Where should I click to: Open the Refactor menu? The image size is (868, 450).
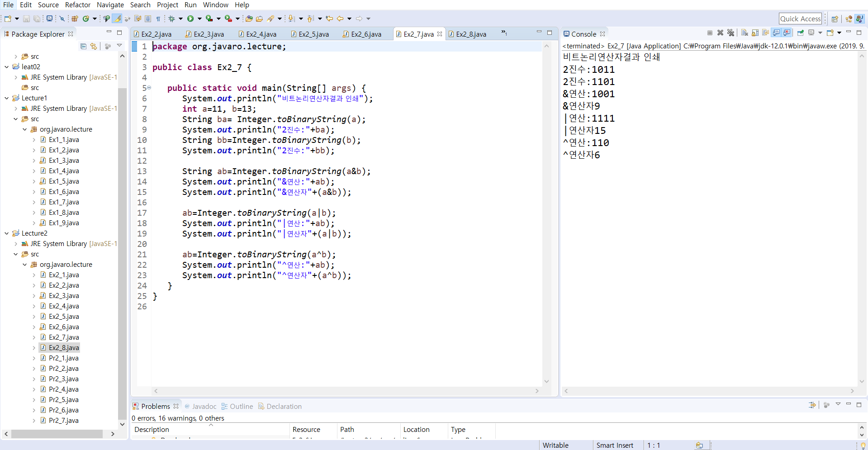click(78, 5)
